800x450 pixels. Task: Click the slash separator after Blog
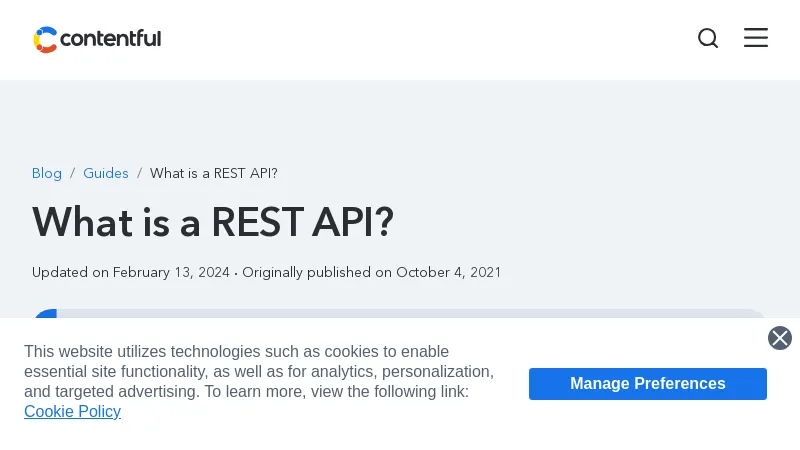[72, 173]
